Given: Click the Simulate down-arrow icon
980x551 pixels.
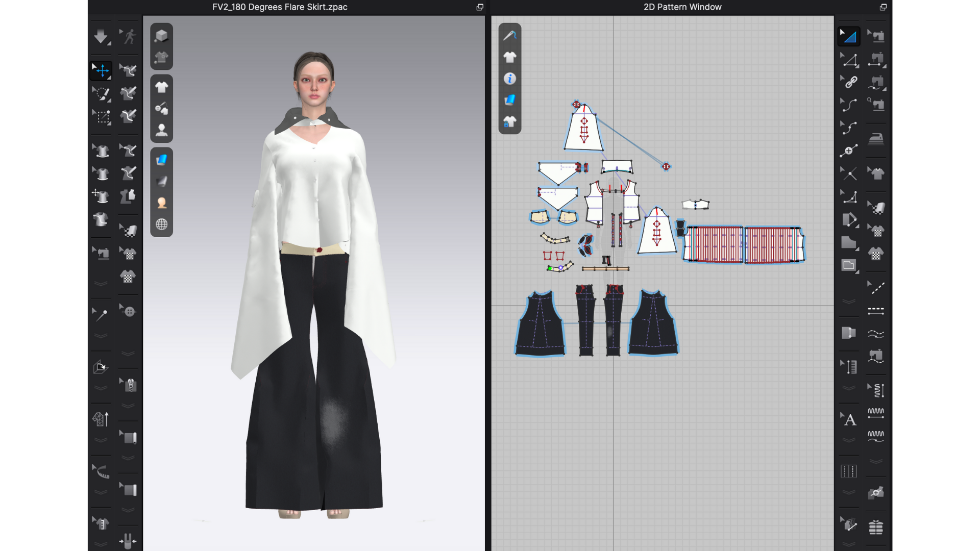Looking at the screenshot, I should [x=101, y=36].
